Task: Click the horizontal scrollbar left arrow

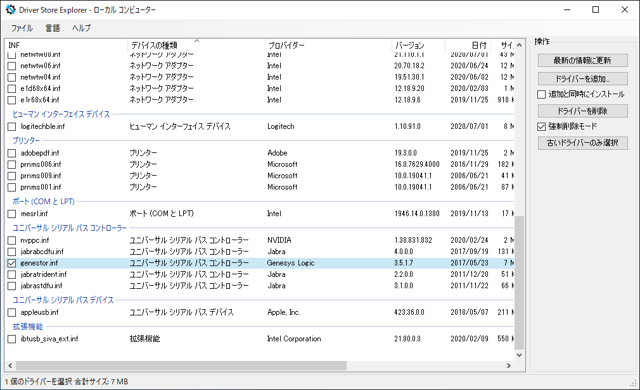Action: coord(11,366)
